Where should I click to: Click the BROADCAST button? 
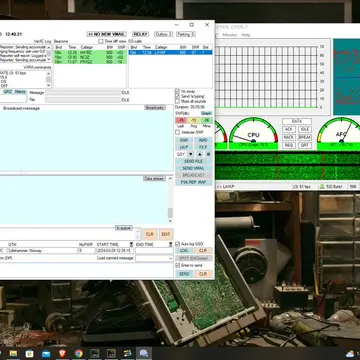click(x=194, y=175)
